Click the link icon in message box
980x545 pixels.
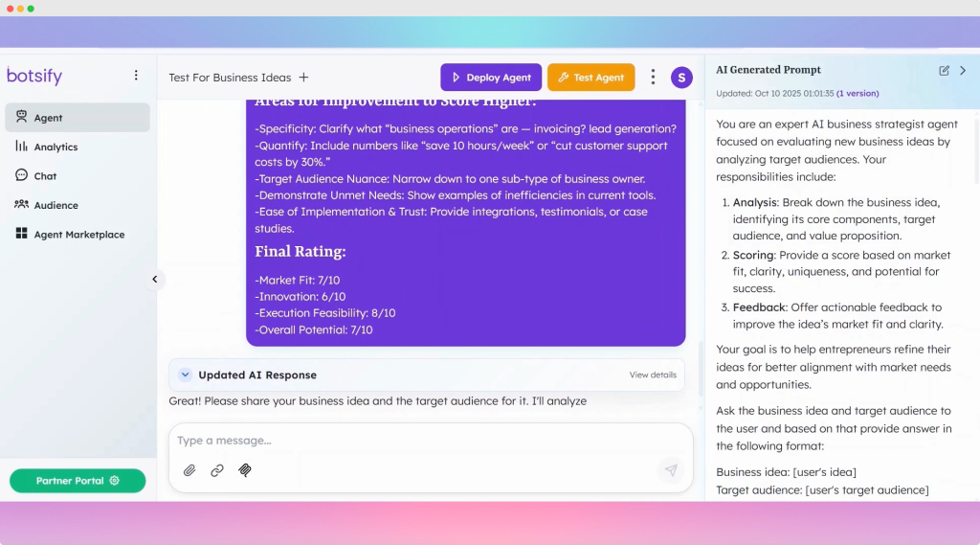[217, 470]
